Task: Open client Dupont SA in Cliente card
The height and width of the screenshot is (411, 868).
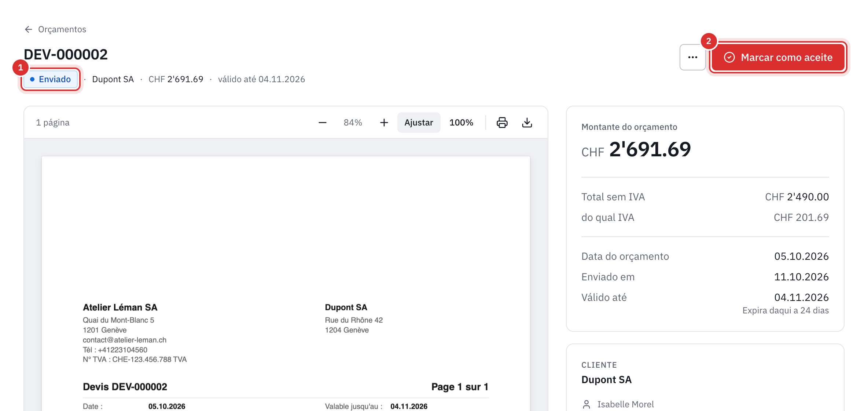Action: click(x=606, y=380)
